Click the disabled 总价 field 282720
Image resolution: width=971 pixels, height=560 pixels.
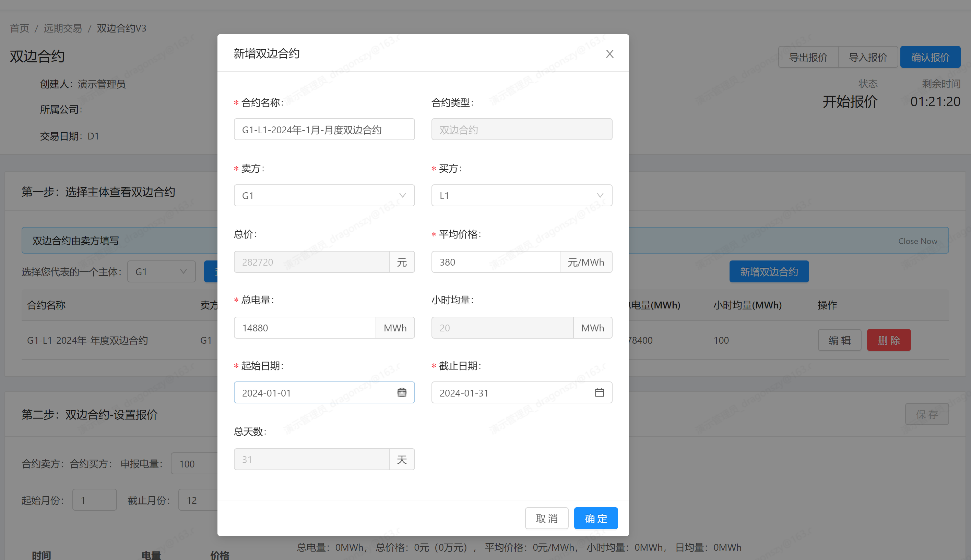(x=312, y=262)
